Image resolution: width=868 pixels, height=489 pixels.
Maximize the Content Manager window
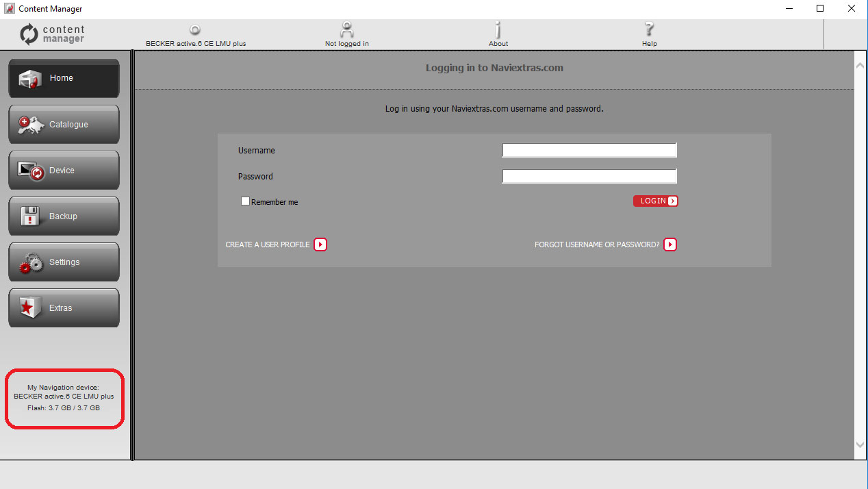coord(819,9)
